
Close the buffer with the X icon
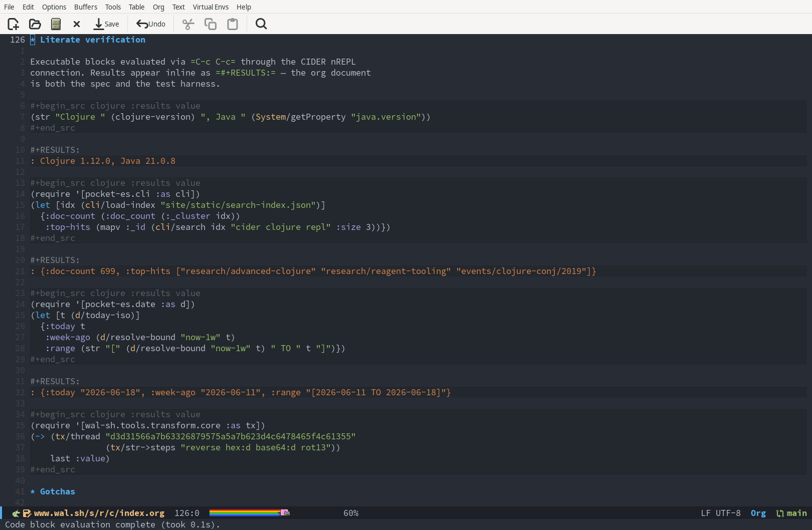tap(77, 24)
